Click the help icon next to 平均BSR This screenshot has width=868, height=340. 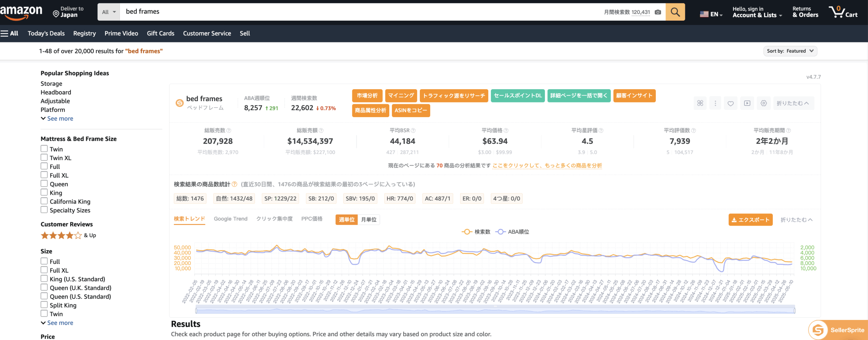[x=413, y=131]
